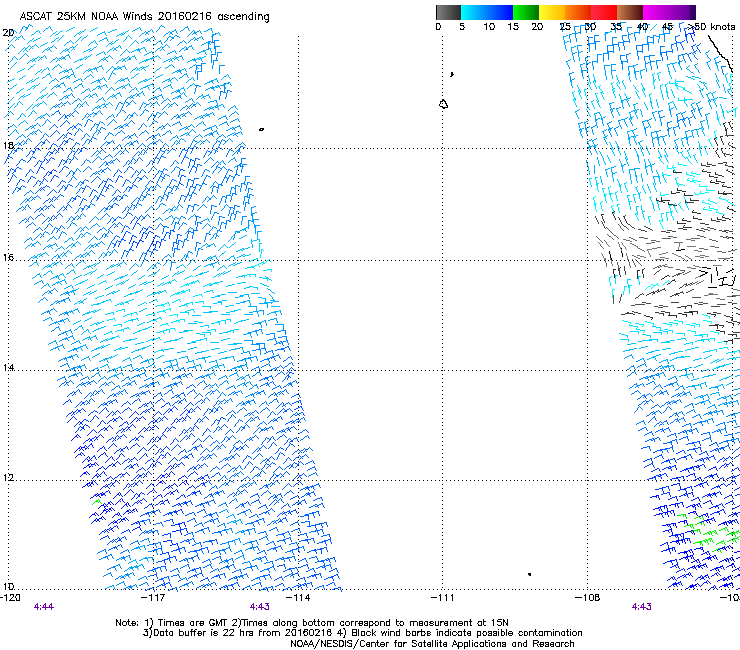Select the cyan 5-10 knots legend segment
The image size is (740, 650).
click(x=474, y=12)
